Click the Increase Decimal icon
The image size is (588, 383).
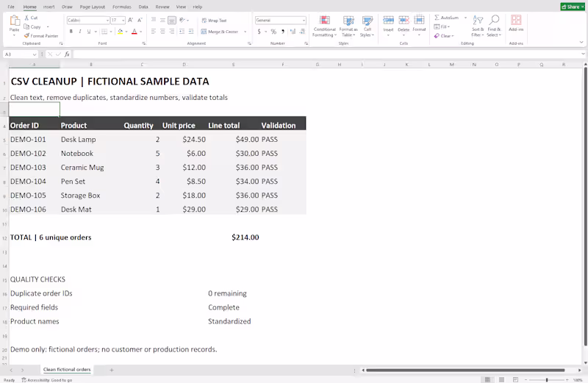click(x=293, y=32)
